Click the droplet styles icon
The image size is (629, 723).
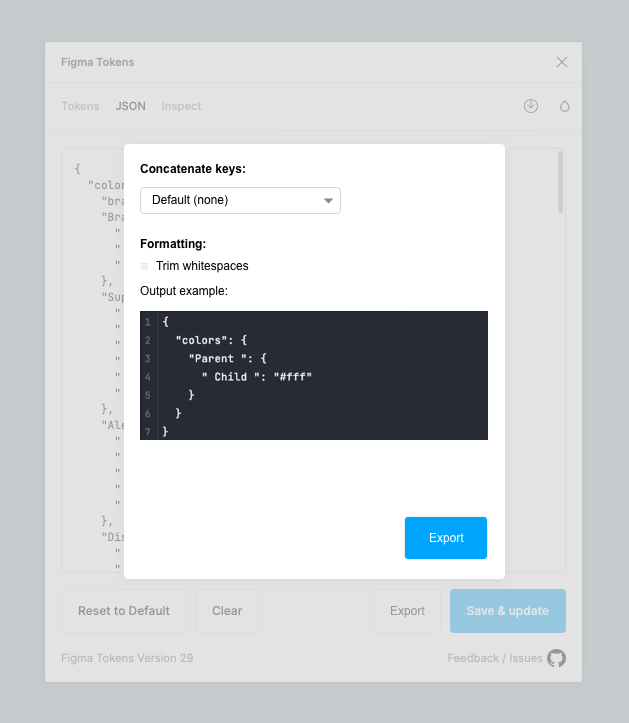tap(564, 107)
